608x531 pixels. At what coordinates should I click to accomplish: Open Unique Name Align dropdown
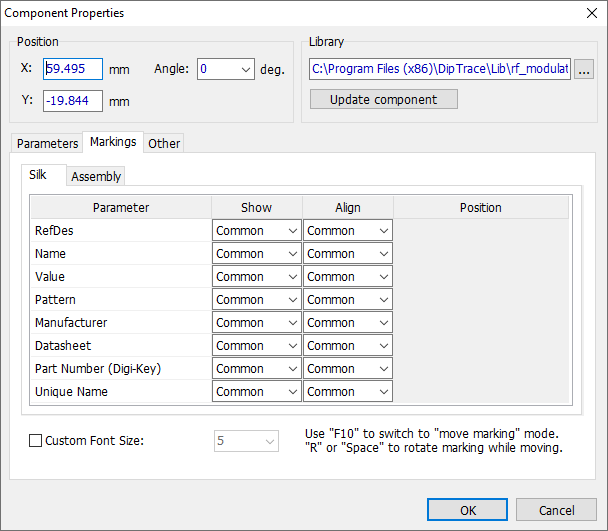tap(348, 391)
